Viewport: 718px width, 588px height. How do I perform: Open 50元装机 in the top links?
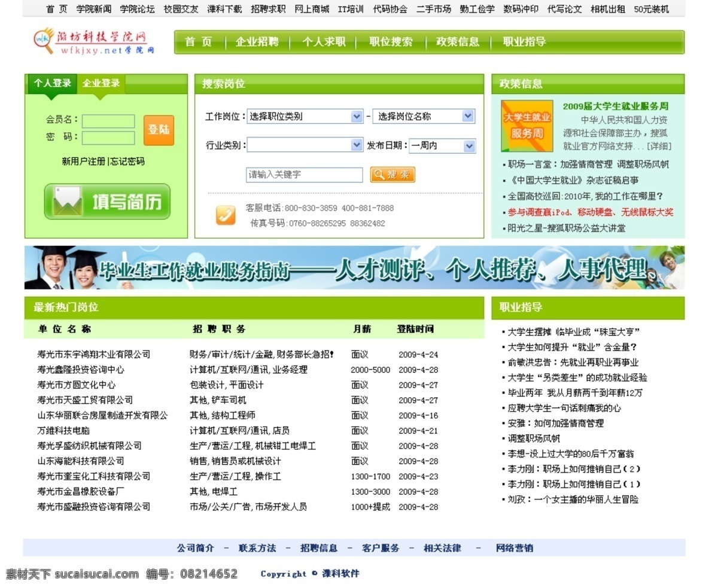point(652,9)
